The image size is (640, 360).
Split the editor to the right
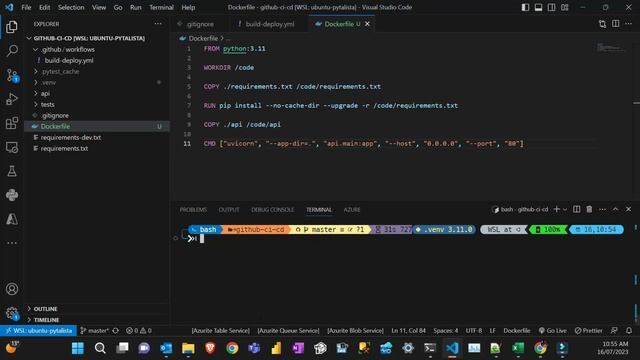click(x=616, y=24)
